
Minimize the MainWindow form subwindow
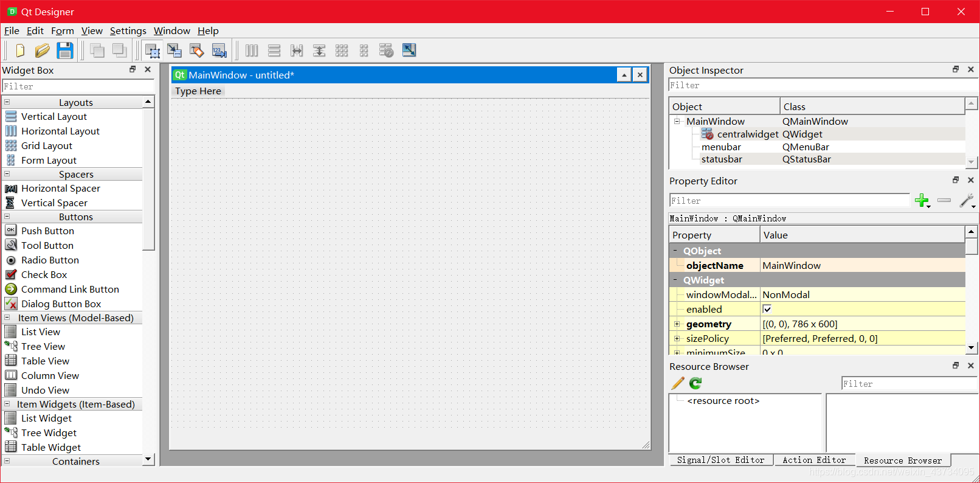pyautogui.click(x=624, y=75)
